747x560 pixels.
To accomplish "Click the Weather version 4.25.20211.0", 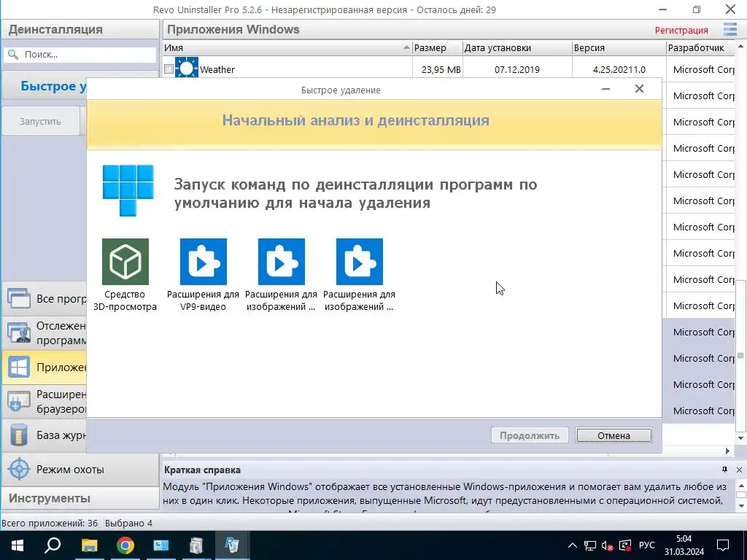I will 619,69.
